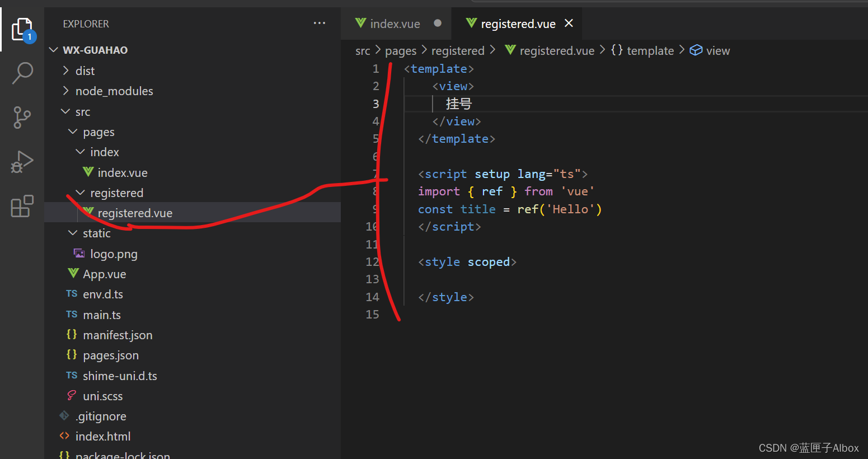Click breadcrumb item src
This screenshot has width=868, height=459.
pyautogui.click(x=363, y=51)
